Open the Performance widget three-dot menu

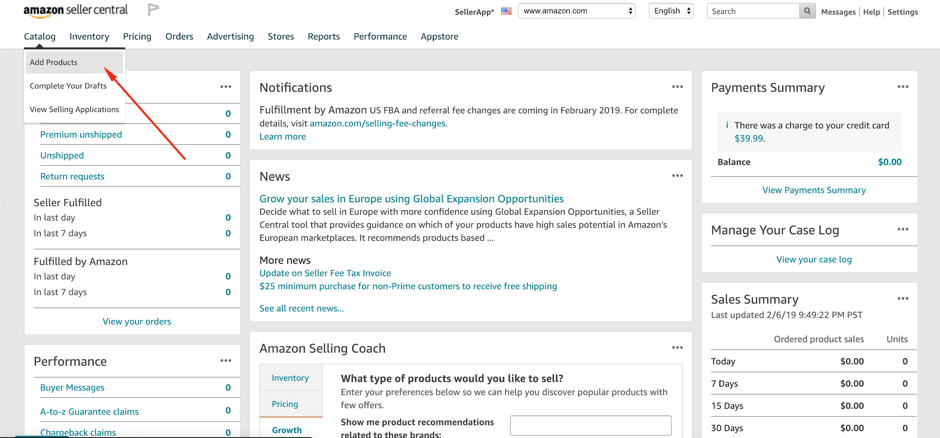[225, 361]
